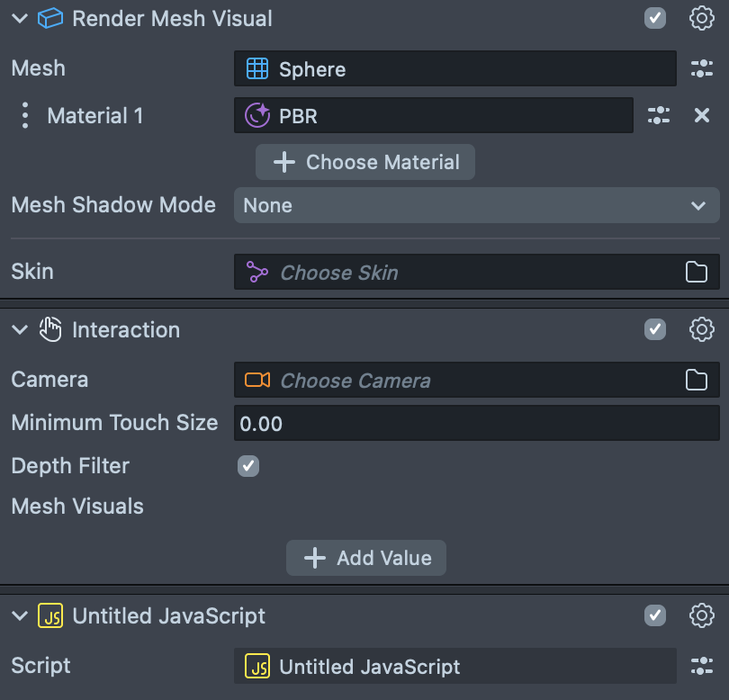Open Untitled JavaScript component settings gear
This screenshot has height=700, width=729.
tap(701, 615)
